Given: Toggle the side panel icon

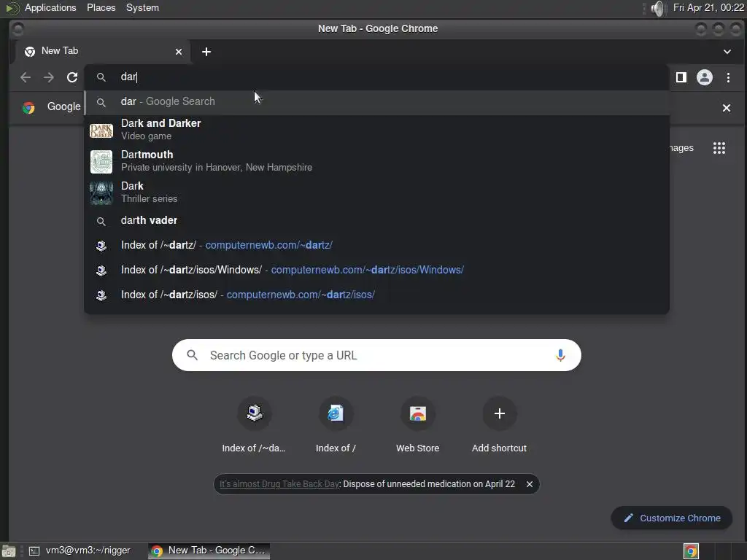Looking at the screenshot, I should point(681,77).
